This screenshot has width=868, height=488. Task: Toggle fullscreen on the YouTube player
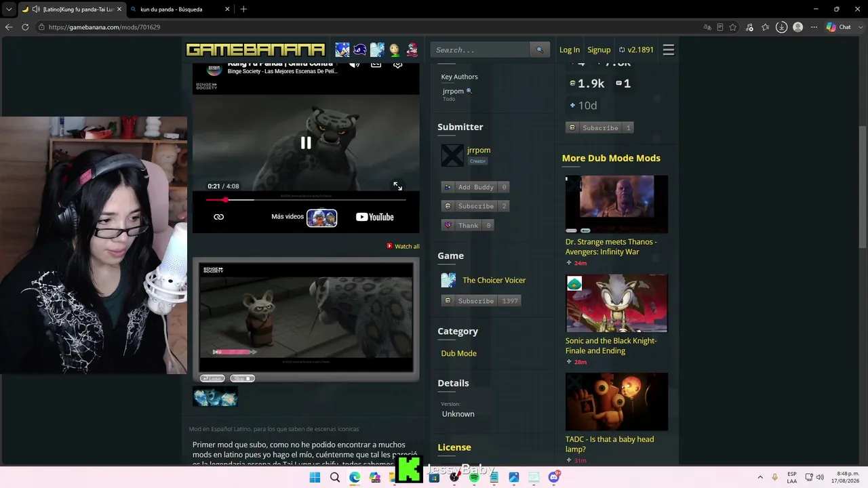pyautogui.click(x=398, y=186)
